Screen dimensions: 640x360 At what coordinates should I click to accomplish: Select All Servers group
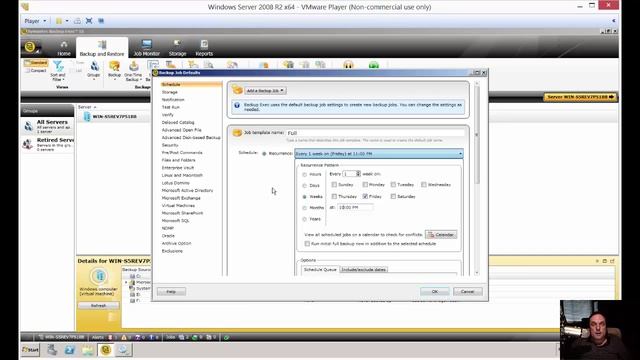click(x=48, y=126)
